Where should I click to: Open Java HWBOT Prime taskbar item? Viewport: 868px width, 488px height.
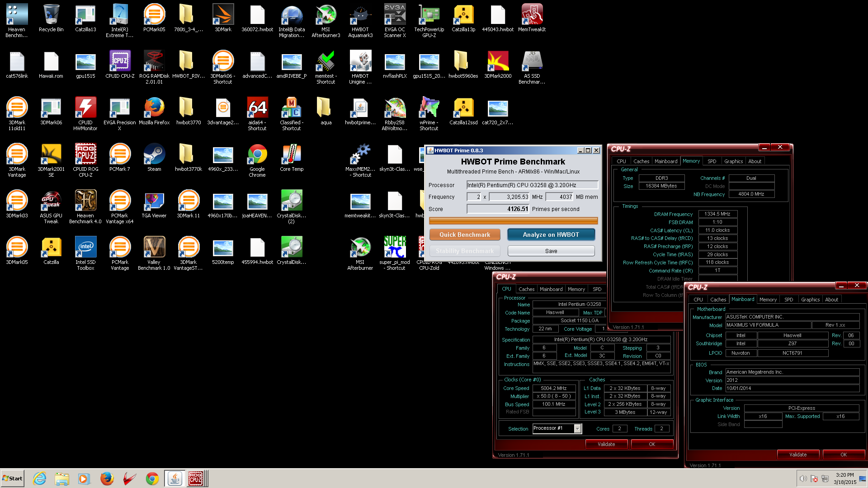coord(175,479)
